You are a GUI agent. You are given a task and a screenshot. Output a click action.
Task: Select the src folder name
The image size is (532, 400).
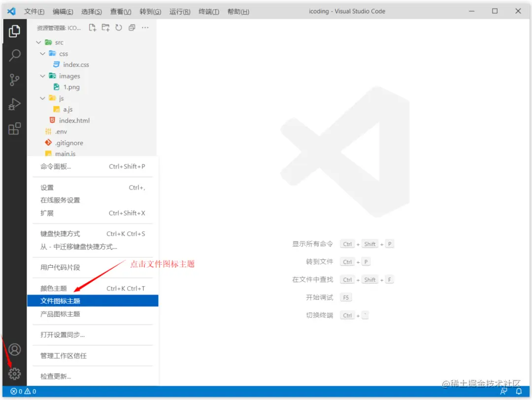[59, 42]
